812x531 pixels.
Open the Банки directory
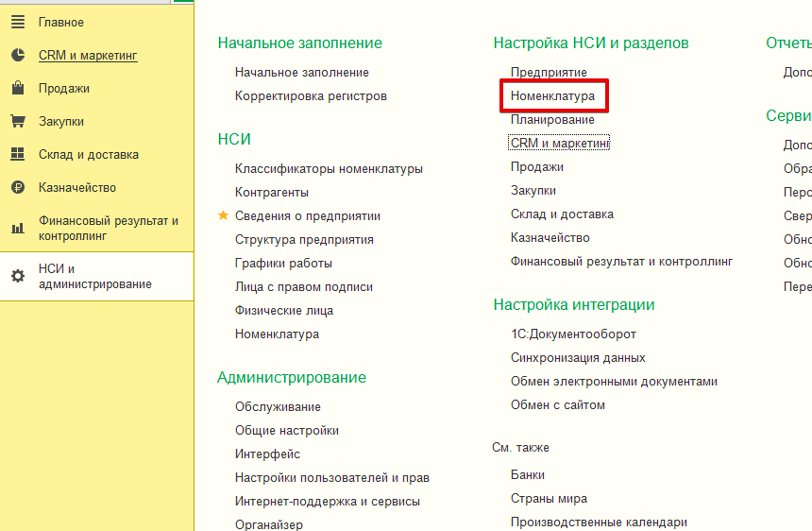coord(528,475)
